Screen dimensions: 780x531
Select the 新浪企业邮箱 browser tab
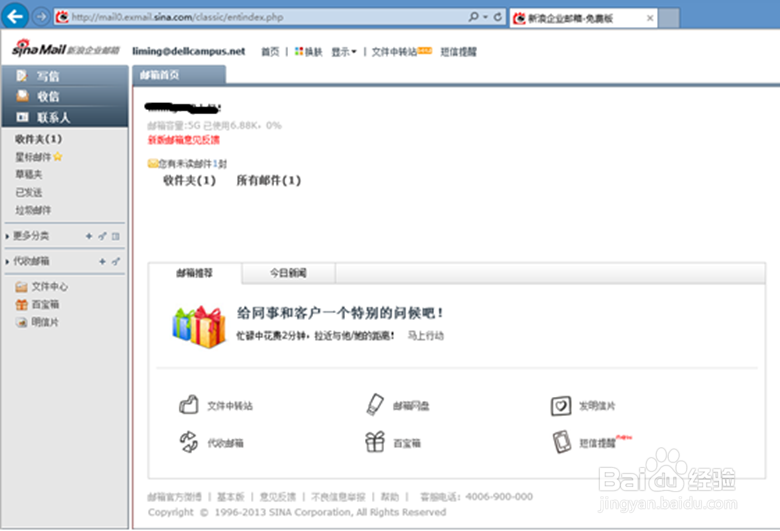(584, 18)
